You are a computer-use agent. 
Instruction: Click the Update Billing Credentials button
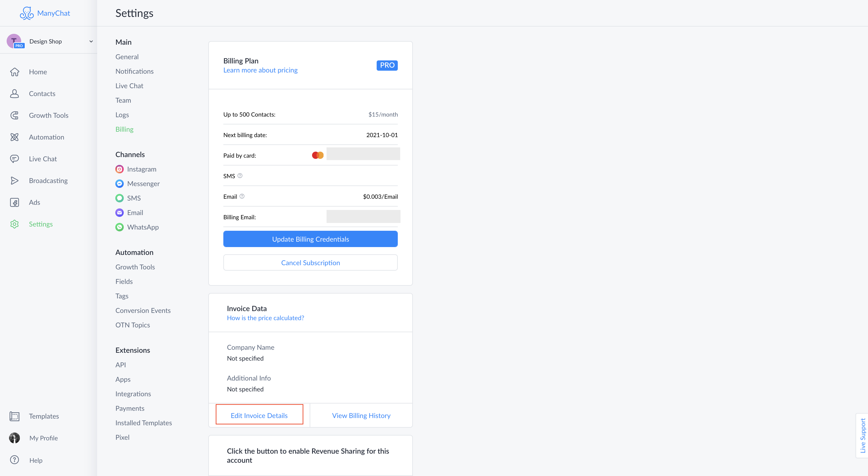coord(310,239)
